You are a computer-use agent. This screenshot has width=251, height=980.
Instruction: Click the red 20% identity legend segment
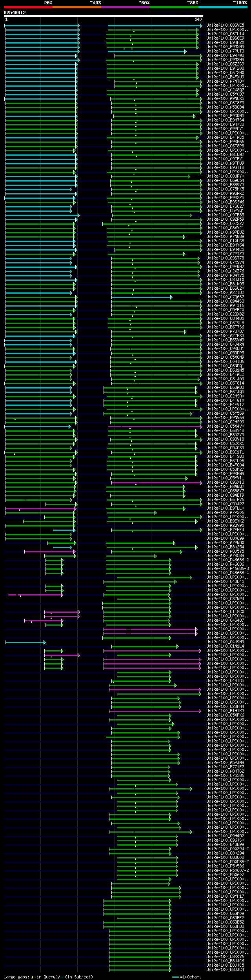28,7
